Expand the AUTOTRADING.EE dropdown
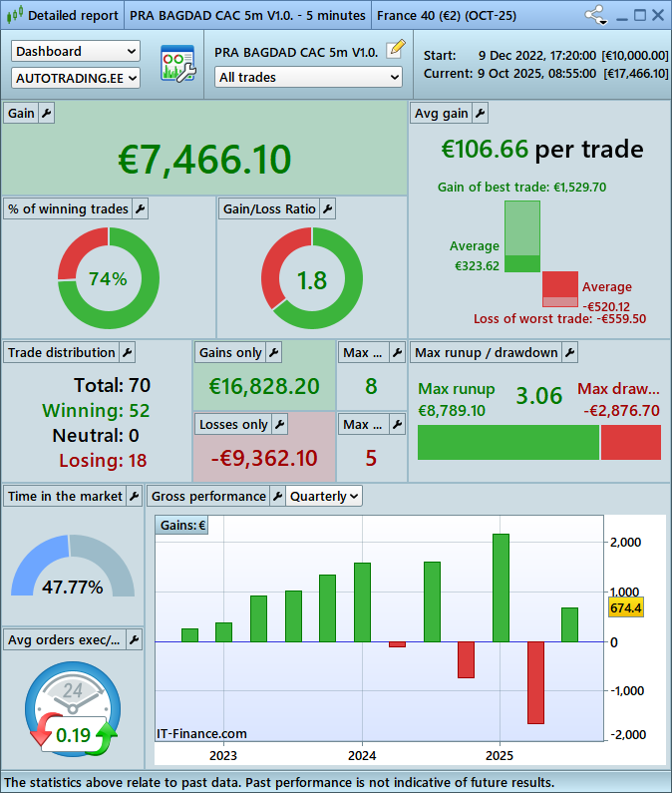This screenshot has height=793, width=672. (76, 77)
